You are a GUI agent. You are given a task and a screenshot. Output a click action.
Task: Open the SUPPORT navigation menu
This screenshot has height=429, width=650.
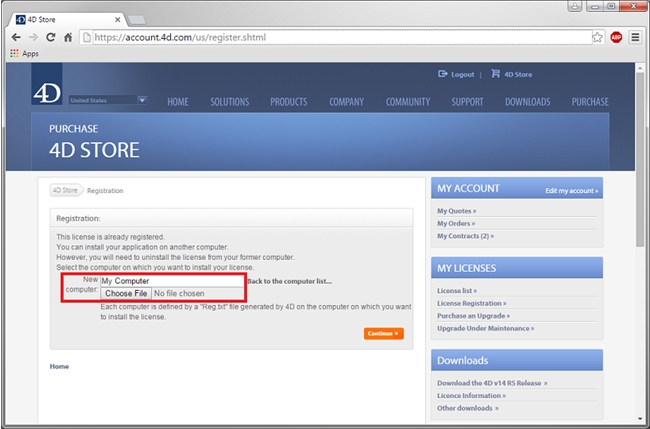[x=467, y=102]
